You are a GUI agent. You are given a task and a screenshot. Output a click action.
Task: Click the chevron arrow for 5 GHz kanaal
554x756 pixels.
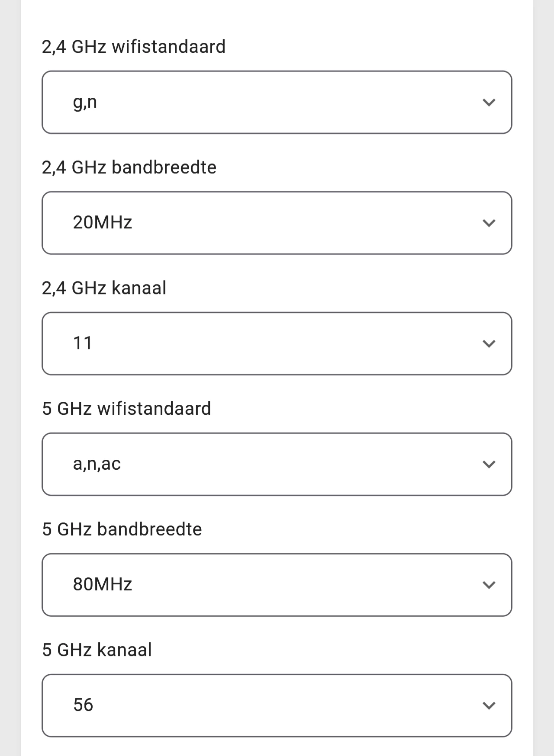point(489,706)
